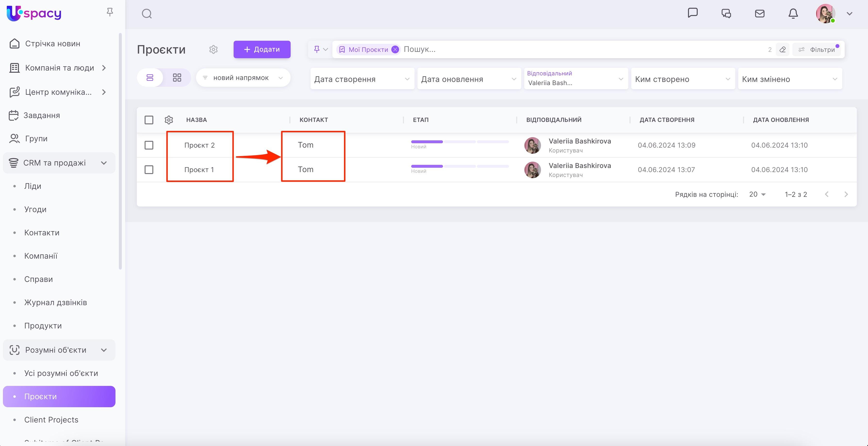Open the Дата створення filter dropdown

point(362,79)
